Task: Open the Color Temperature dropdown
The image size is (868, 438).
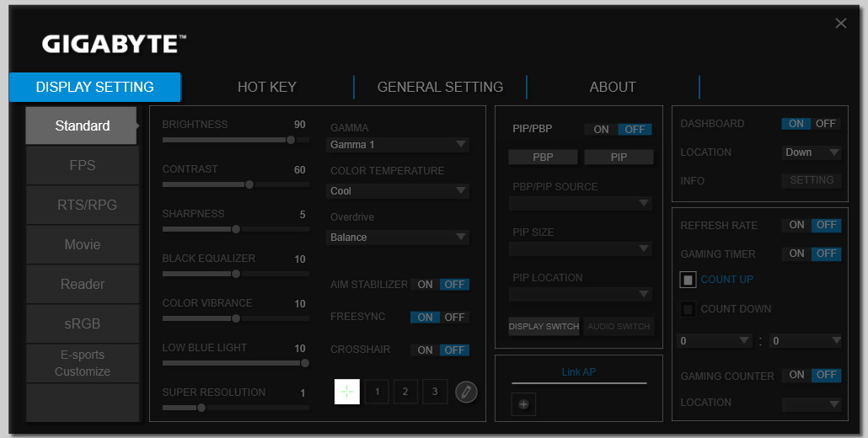Action: click(398, 191)
